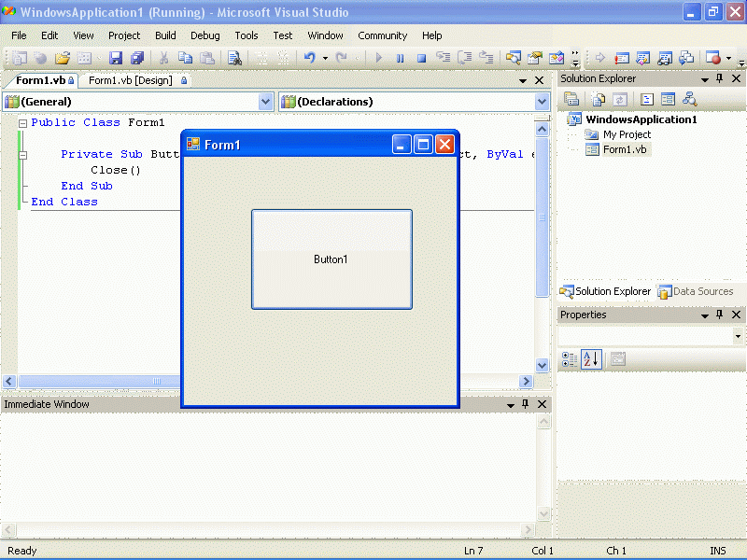Click the View Class Diagram icon
This screenshot has height=560, width=747.
689,99
